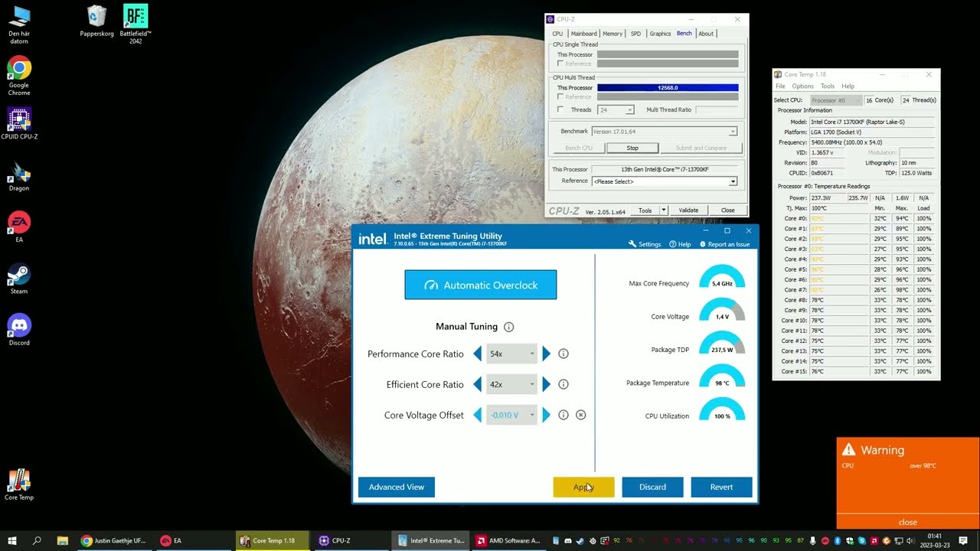
Task: Select Discord desktop icon
Action: pos(19,331)
